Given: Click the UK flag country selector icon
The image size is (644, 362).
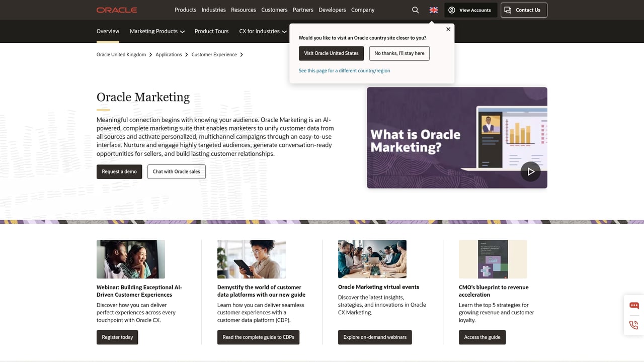Looking at the screenshot, I should click(433, 10).
